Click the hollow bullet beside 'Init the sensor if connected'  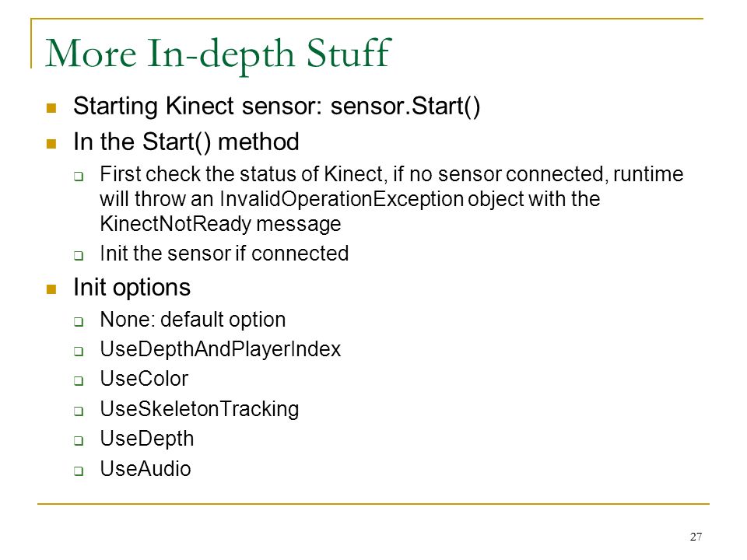pos(79,256)
